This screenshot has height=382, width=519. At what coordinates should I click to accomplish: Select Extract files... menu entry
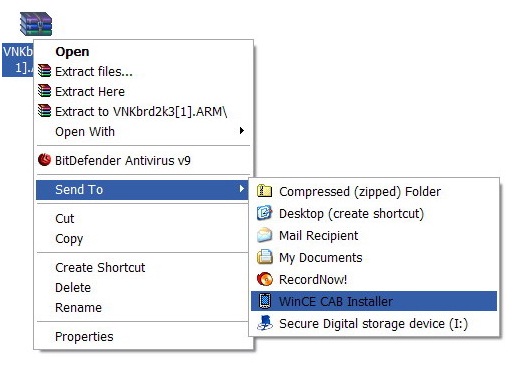tap(143, 71)
